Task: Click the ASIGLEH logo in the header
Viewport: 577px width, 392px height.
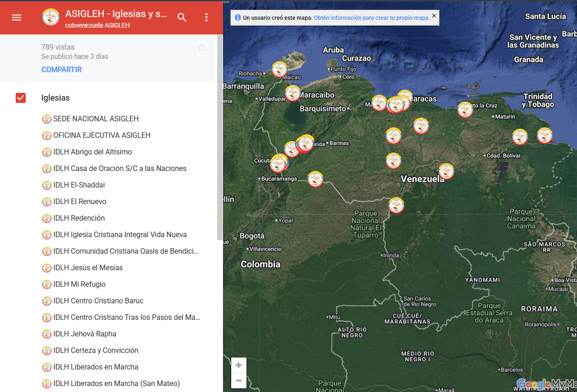Action: pos(51,17)
